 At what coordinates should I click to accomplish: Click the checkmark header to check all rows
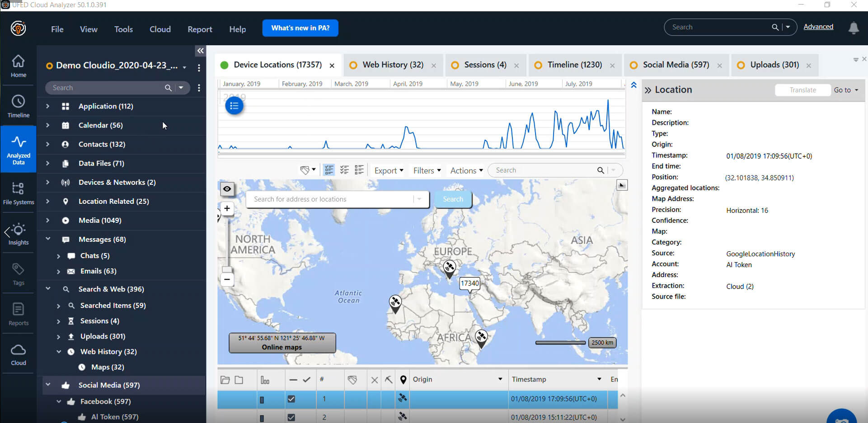coord(306,380)
